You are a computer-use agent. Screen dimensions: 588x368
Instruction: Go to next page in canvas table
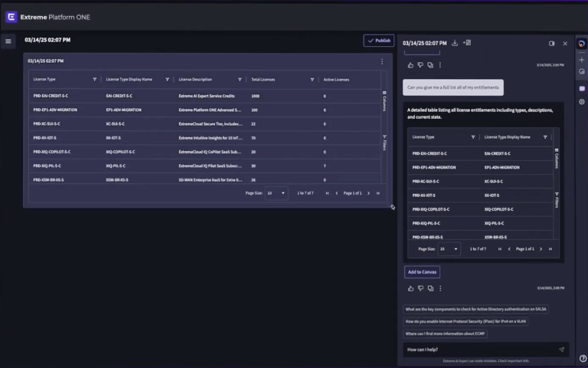[368, 193]
